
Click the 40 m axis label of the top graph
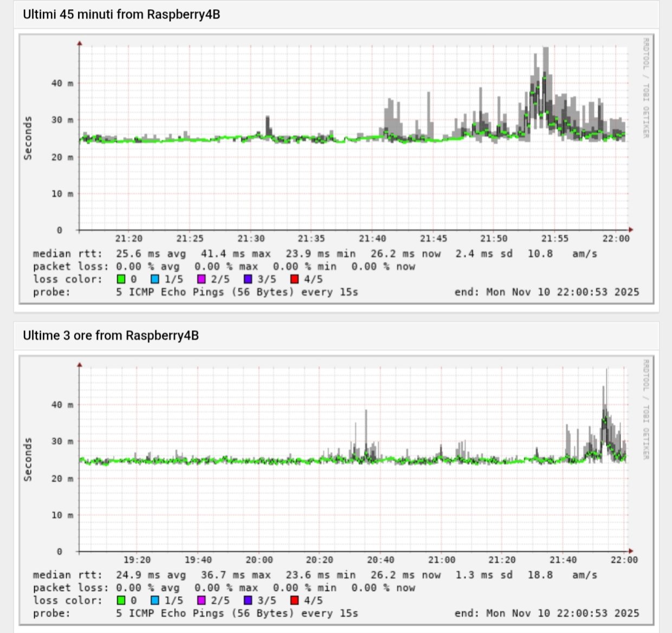coord(62,83)
